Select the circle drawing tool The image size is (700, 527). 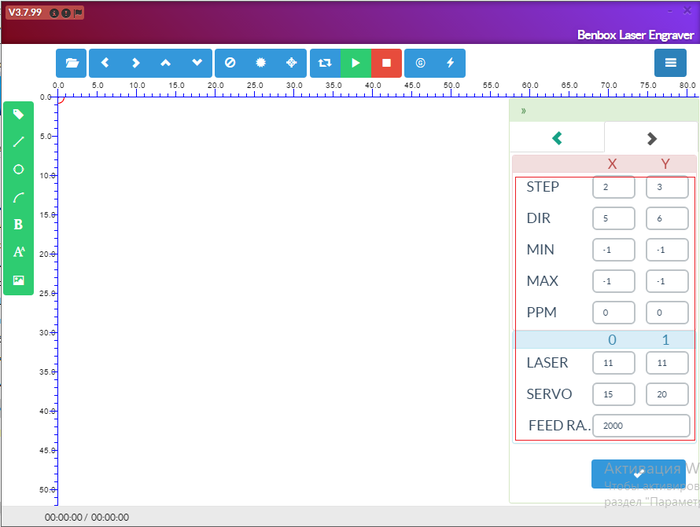(x=18, y=170)
